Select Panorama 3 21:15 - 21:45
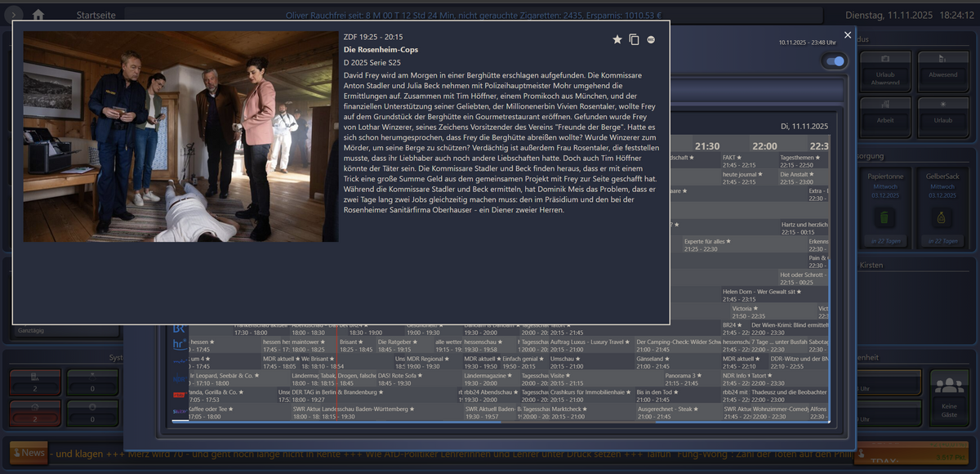This screenshot has width=980, height=474. point(693,379)
